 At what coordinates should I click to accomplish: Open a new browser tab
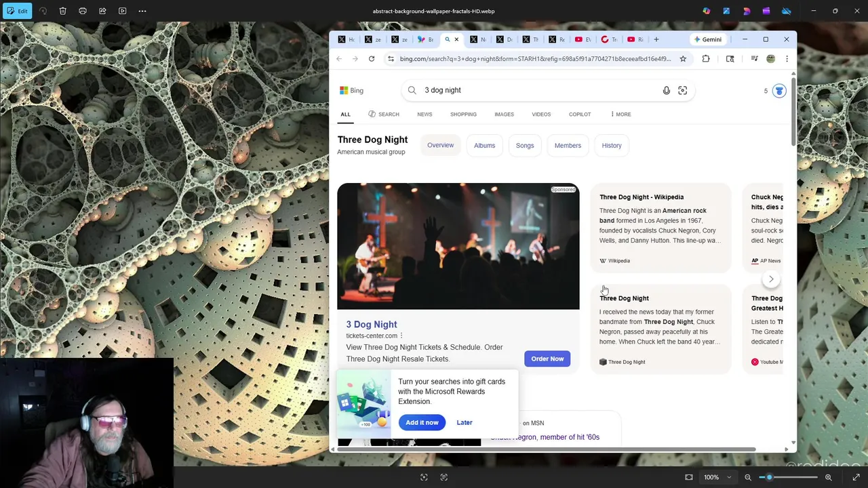click(656, 39)
